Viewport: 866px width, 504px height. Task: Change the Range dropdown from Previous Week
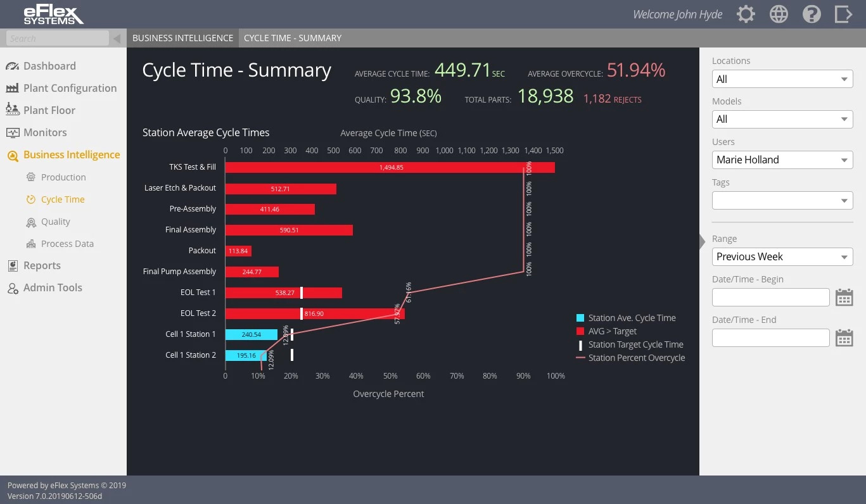coord(782,256)
